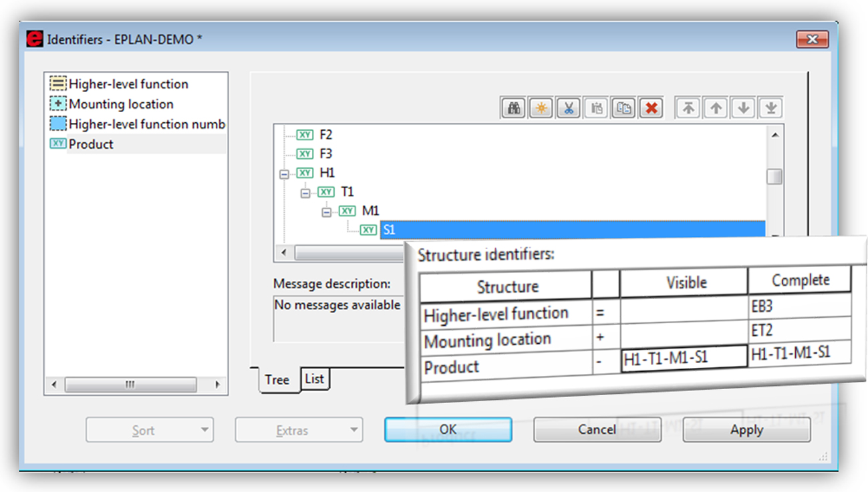Move identifier up one position

tap(716, 108)
